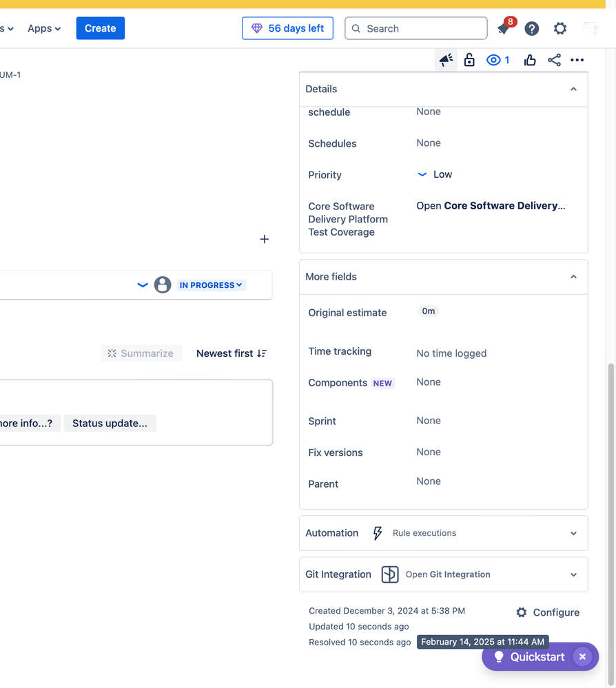Edit the Sprint None value
616x688 pixels.
pos(429,420)
